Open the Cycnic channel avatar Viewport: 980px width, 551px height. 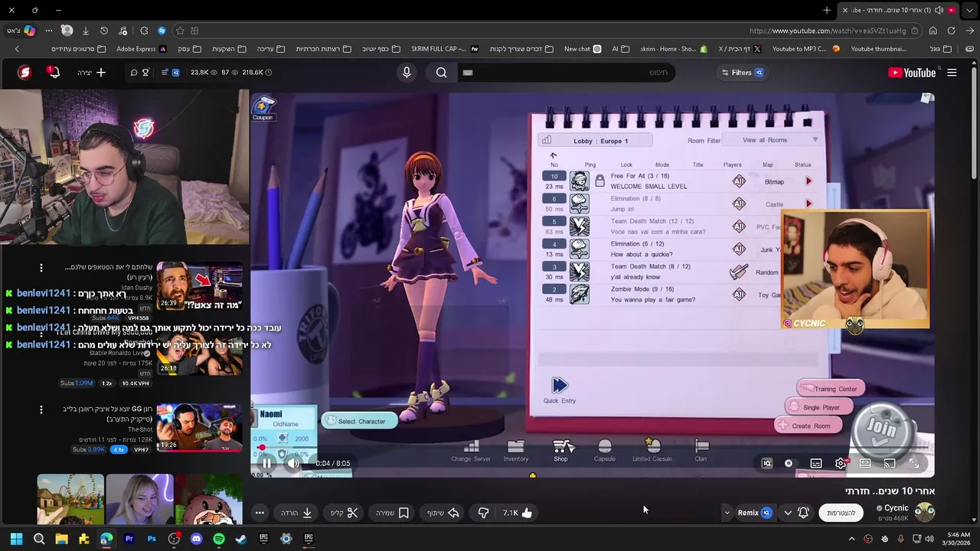(x=925, y=511)
